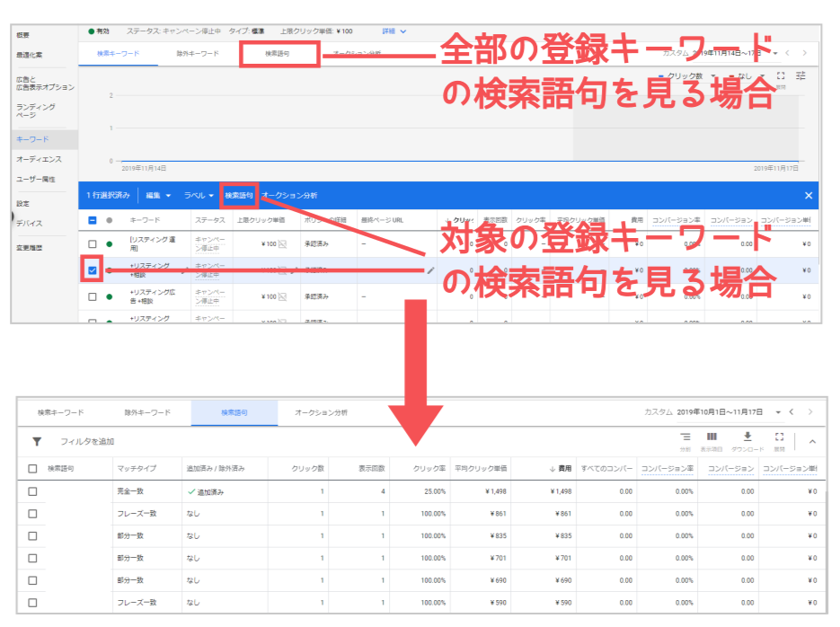Open 概要 in the left sidebar
This screenshot has width=840, height=627.
pos(23,35)
